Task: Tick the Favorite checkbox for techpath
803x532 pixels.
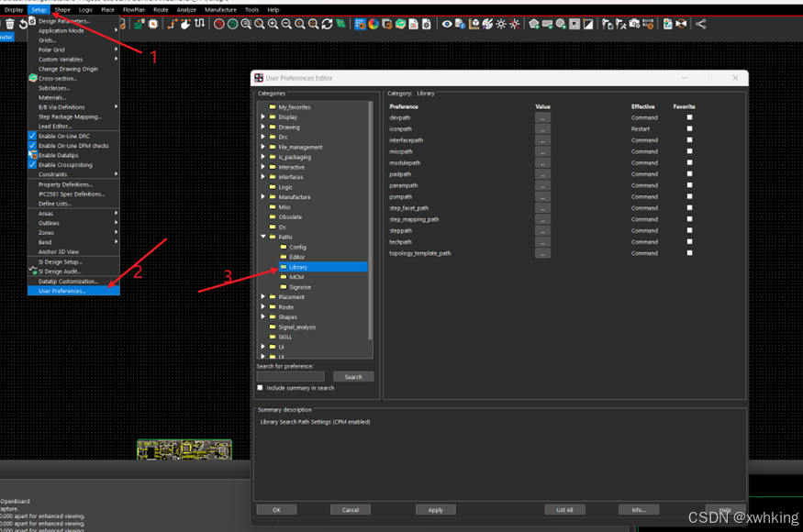Action: (x=689, y=241)
